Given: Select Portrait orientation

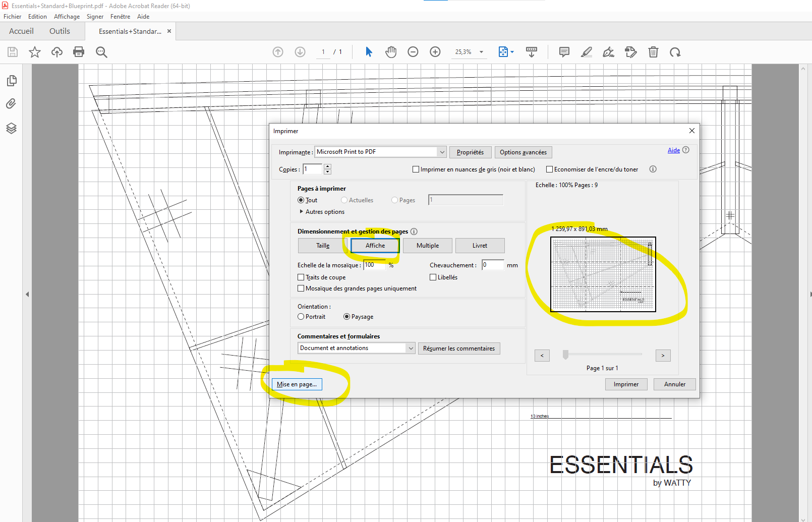Looking at the screenshot, I should 301,317.
